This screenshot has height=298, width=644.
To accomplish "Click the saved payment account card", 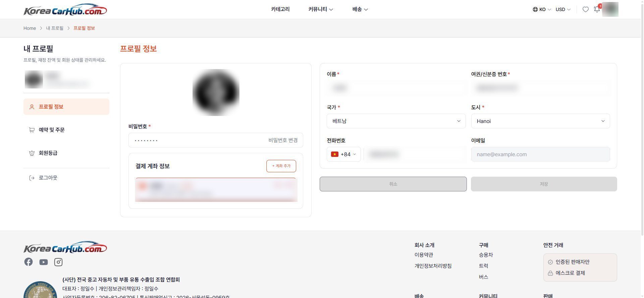I will click(x=216, y=190).
